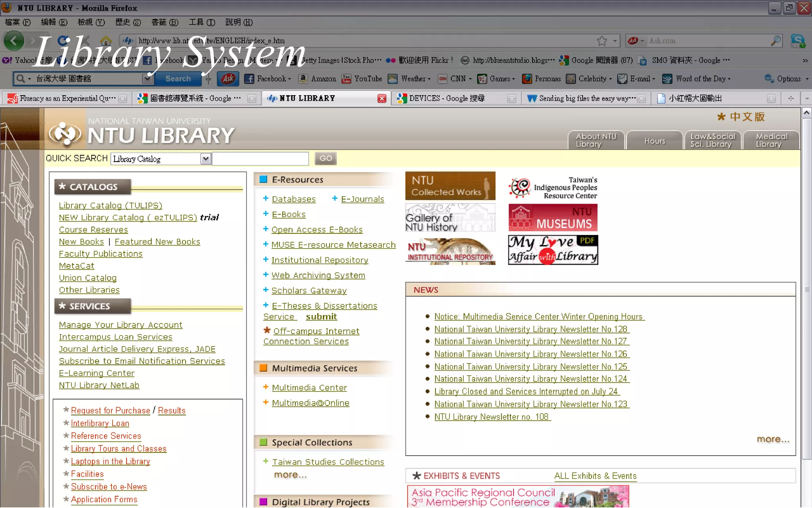Viewport: 812px width, 508px height.
Task: Click the News more... link
Action: click(773, 439)
